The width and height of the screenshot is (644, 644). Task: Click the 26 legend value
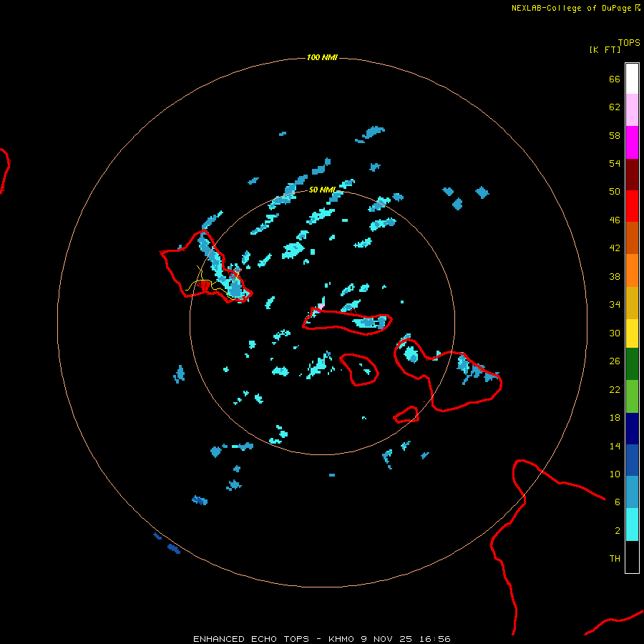615,361
